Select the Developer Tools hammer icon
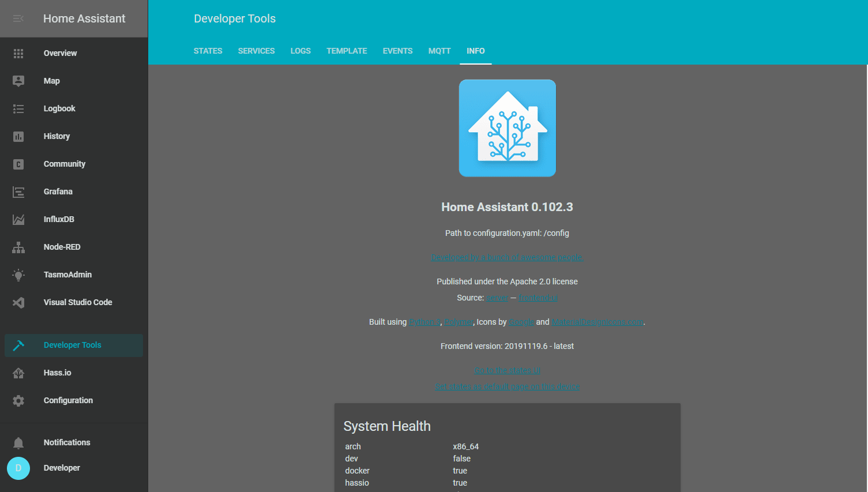Image resolution: width=868 pixels, height=492 pixels. (x=18, y=345)
